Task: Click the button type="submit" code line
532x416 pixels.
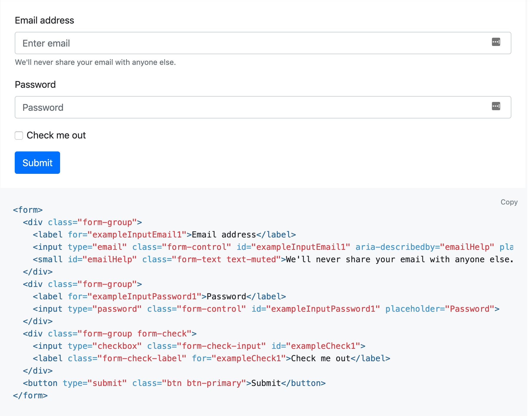Action: (174, 383)
